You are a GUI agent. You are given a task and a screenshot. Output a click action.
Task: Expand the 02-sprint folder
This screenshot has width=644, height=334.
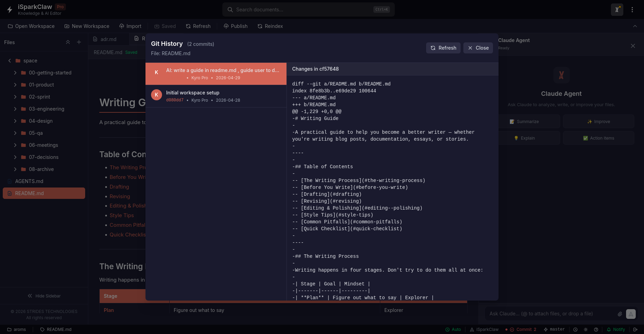pyautogui.click(x=15, y=97)
